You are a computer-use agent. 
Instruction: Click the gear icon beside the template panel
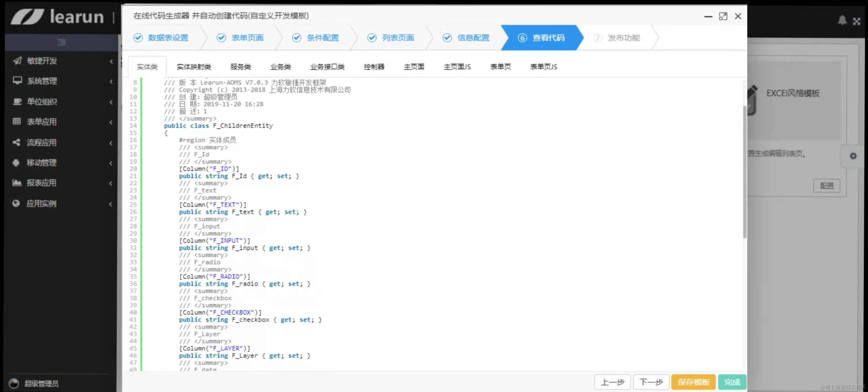tap(853, 156)
